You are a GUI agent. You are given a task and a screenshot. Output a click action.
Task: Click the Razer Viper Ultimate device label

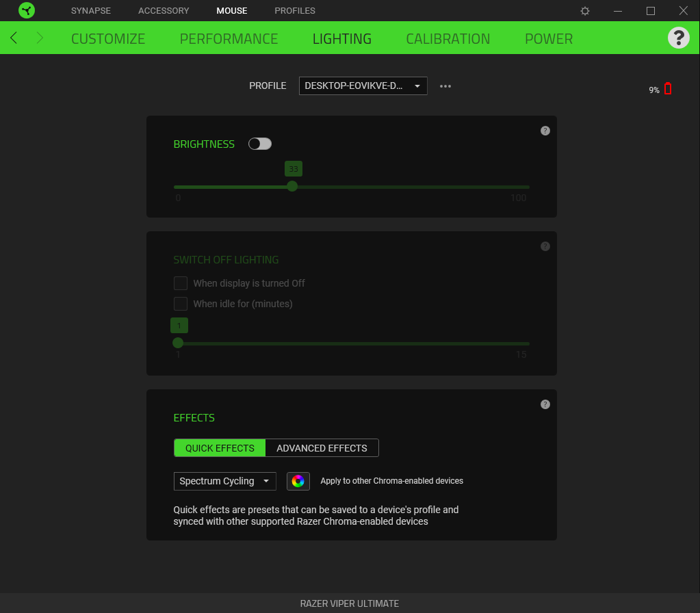click(350, 603)
